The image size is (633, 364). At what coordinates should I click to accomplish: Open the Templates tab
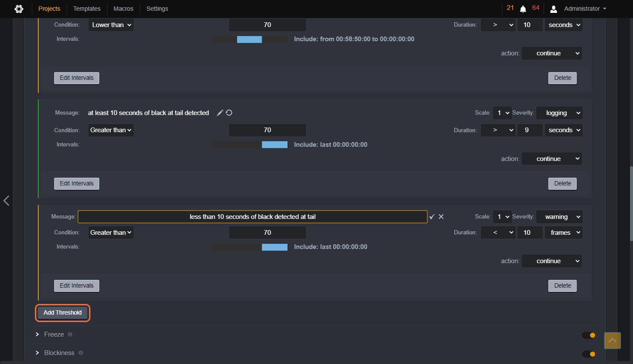pos(87,9)
